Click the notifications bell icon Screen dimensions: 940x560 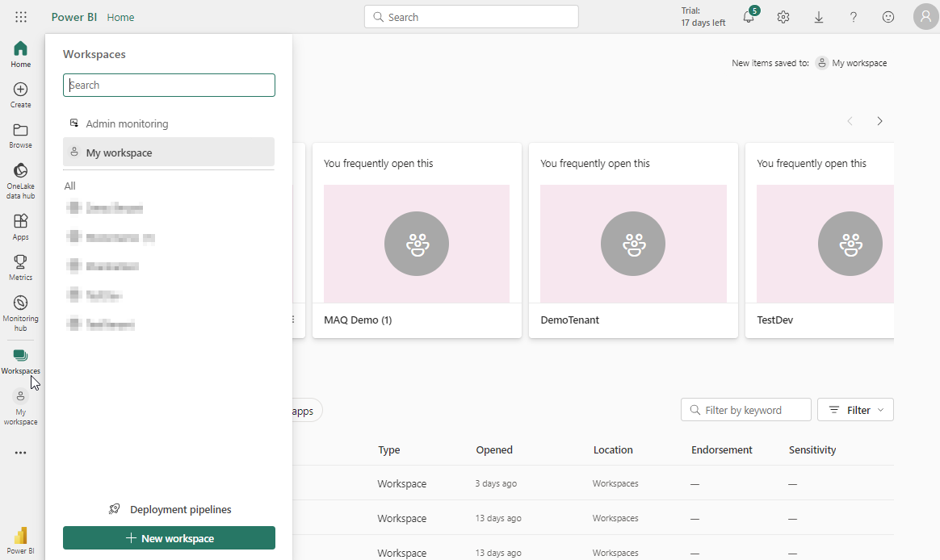[749, 17]
